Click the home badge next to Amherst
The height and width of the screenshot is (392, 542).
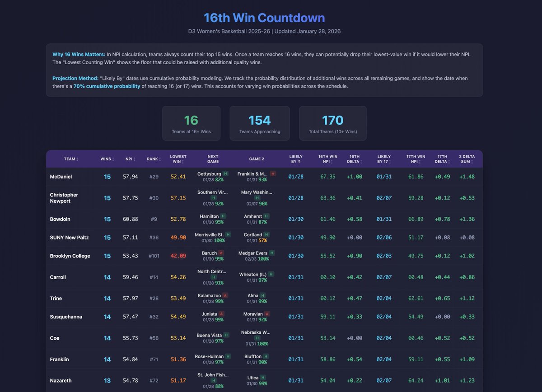pos(267,216)
